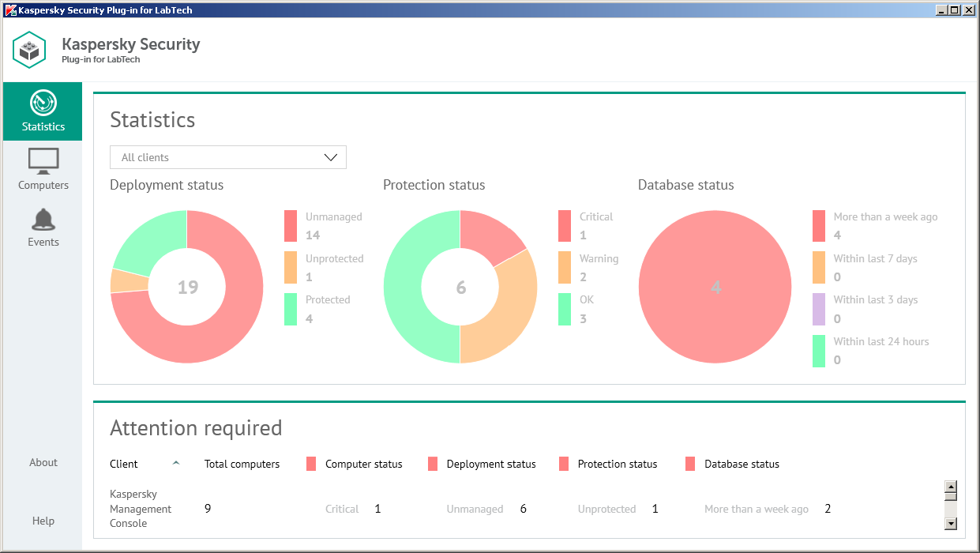Click the red Computer status column marker
This screenshot has width=980, height=553.
click(x=311, y=464)
